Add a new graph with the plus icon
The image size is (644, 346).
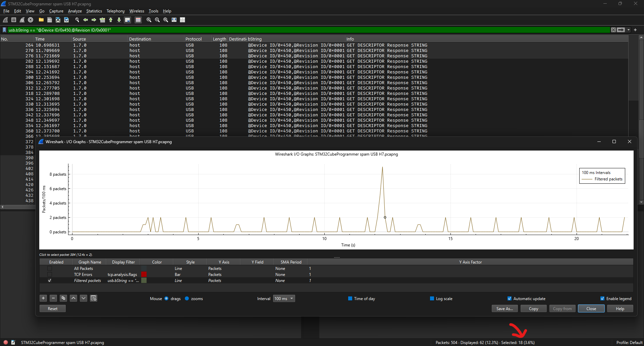(43, 298)
